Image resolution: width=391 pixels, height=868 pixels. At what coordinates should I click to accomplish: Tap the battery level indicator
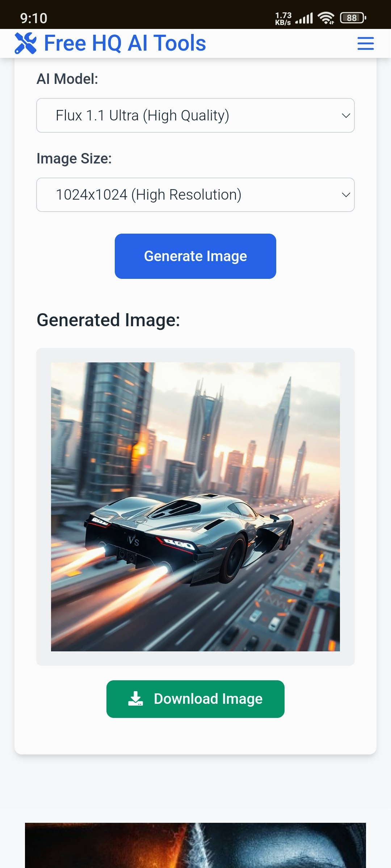coord(353,18)
